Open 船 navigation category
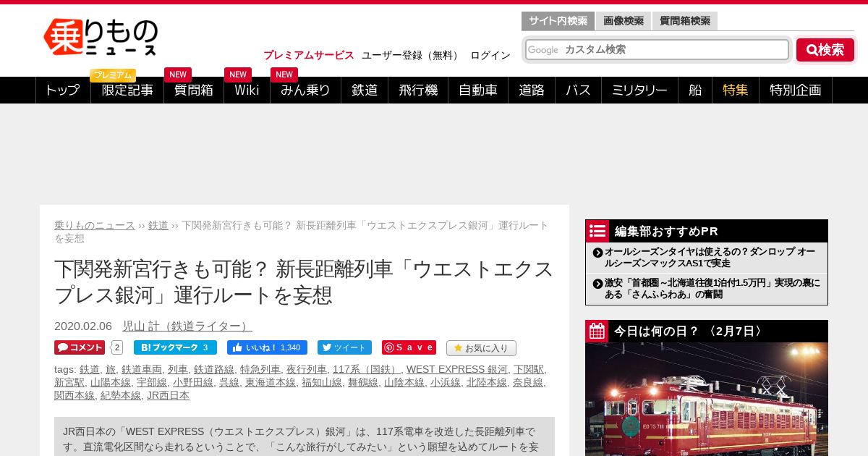868x456 pixels. (x=695, y=90)
